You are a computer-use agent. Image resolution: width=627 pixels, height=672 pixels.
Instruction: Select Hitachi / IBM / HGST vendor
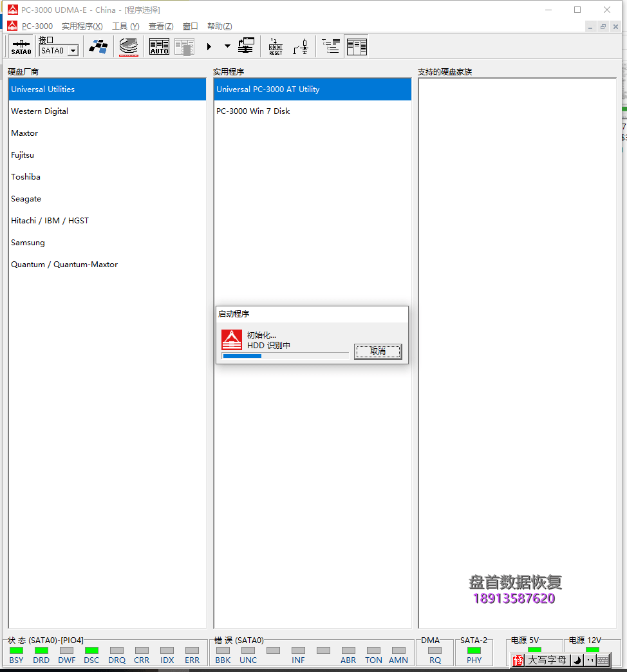click(107, 220)
